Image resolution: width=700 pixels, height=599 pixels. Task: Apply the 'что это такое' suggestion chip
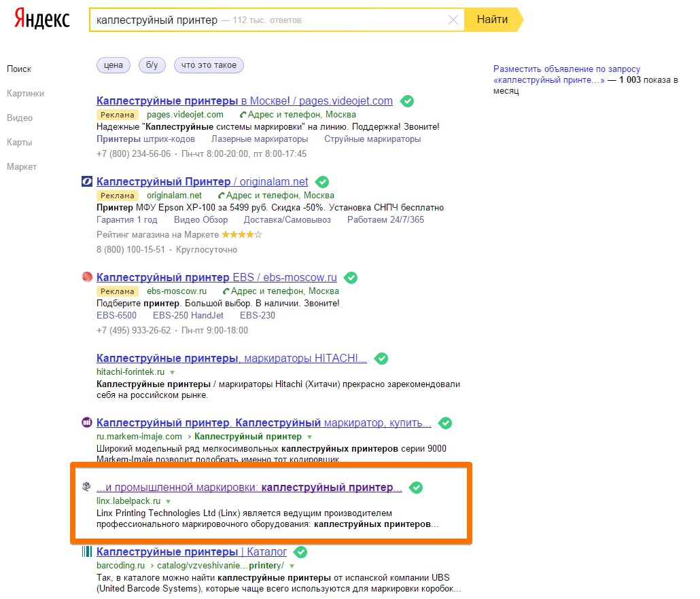pyautogui.click(x=209, y=65)
